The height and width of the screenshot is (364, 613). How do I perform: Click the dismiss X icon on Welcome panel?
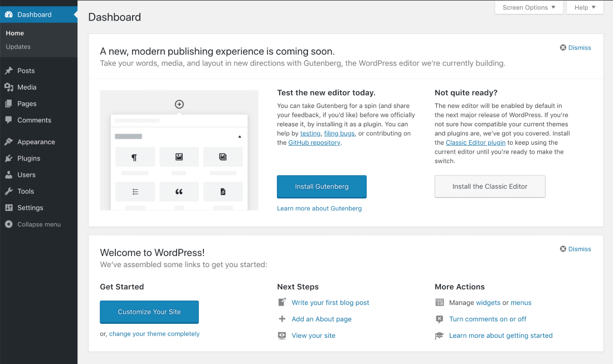[x=563, y=249]
